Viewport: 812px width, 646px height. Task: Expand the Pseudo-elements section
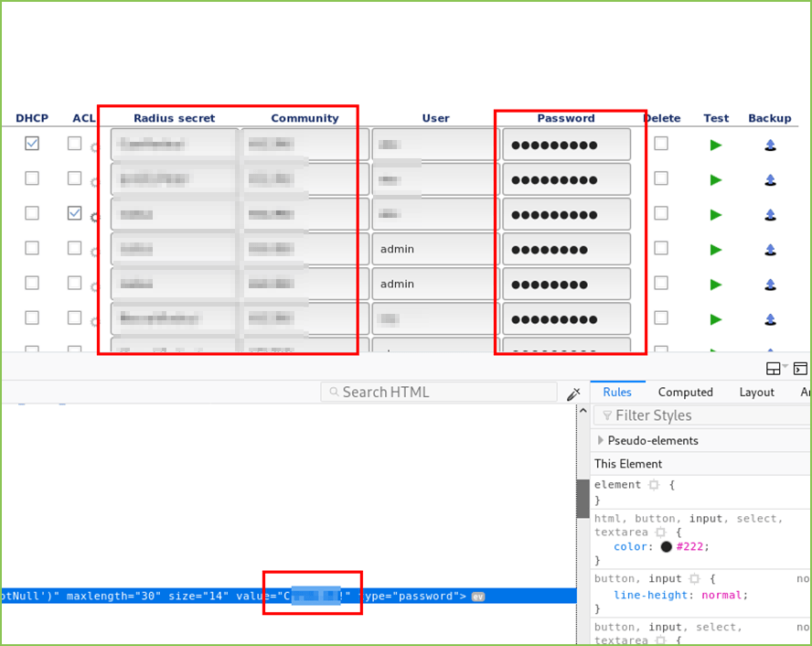click(x=601, y=440)
